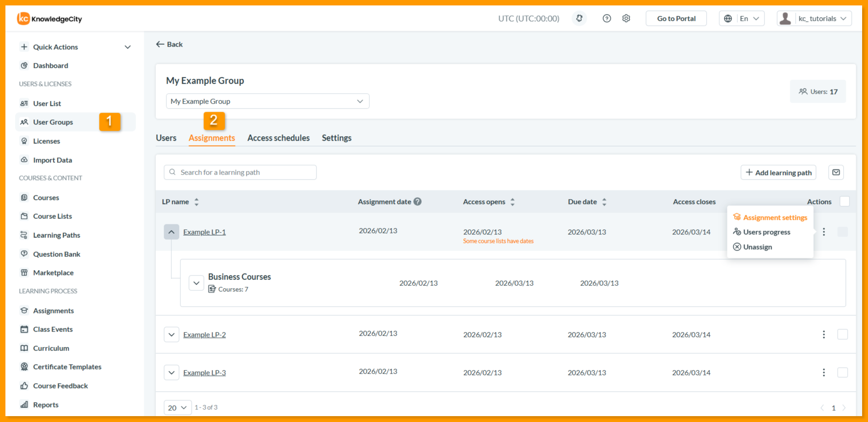Switch to the Access schedules tab

(x=278, y=138)
